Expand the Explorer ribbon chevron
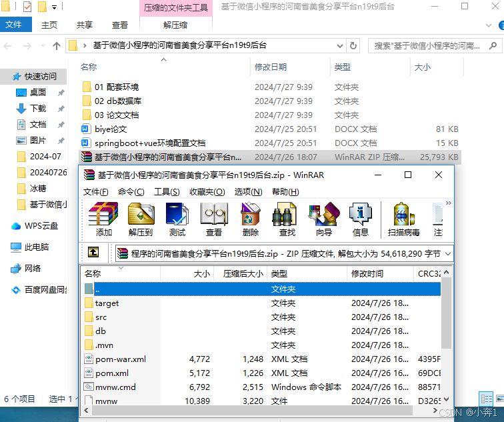504x422 pixels. tap(489, 25)
